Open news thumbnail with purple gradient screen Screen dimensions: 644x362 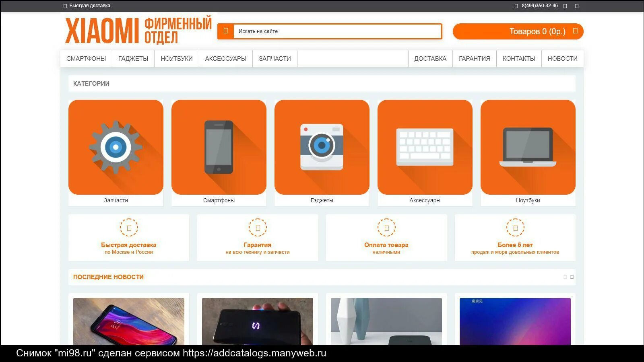515,321
